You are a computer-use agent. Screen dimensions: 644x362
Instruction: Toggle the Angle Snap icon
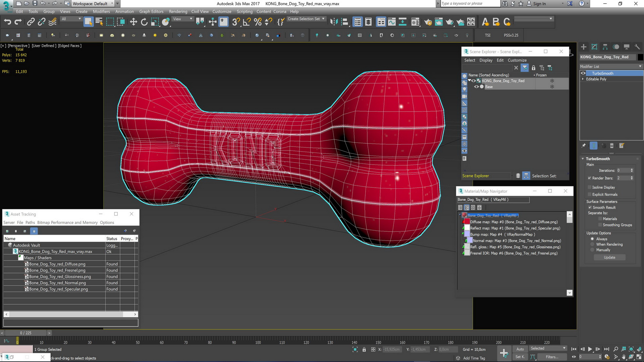(x=247, y=22)
